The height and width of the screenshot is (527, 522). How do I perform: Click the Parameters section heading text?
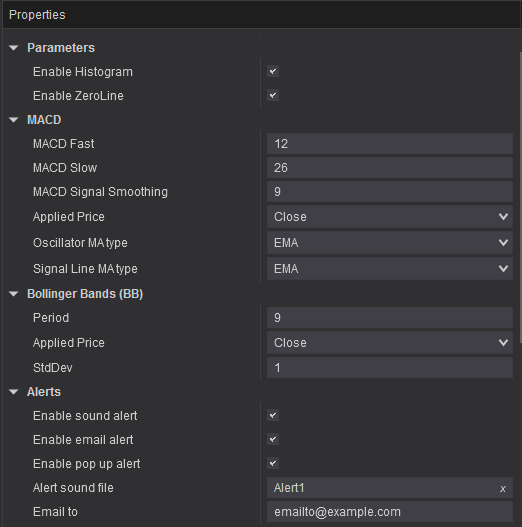pos(61,48)
